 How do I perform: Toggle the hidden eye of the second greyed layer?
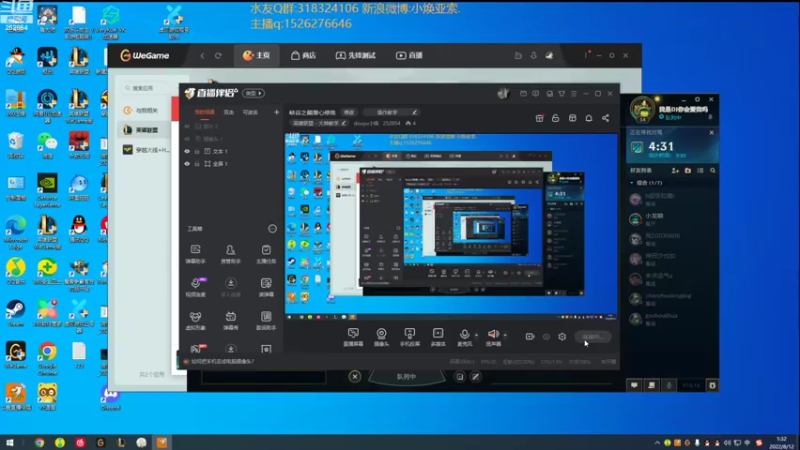[x=187, y=139]
